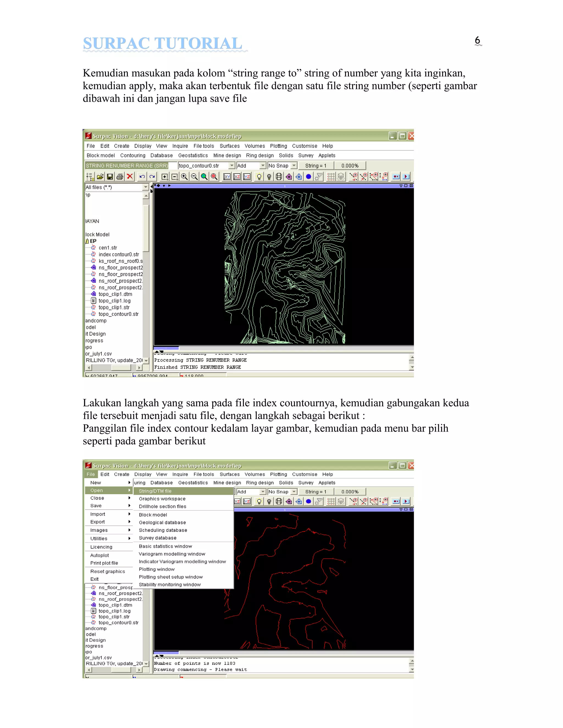The width and height of the screenshot is (563, 728).
Task: Select String/DTM file menu entry
Action: (155, 491)
